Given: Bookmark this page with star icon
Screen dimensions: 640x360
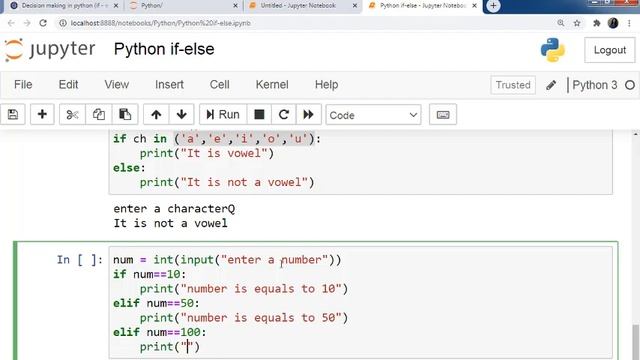Looking at the screenshot, I should [577, 23].
